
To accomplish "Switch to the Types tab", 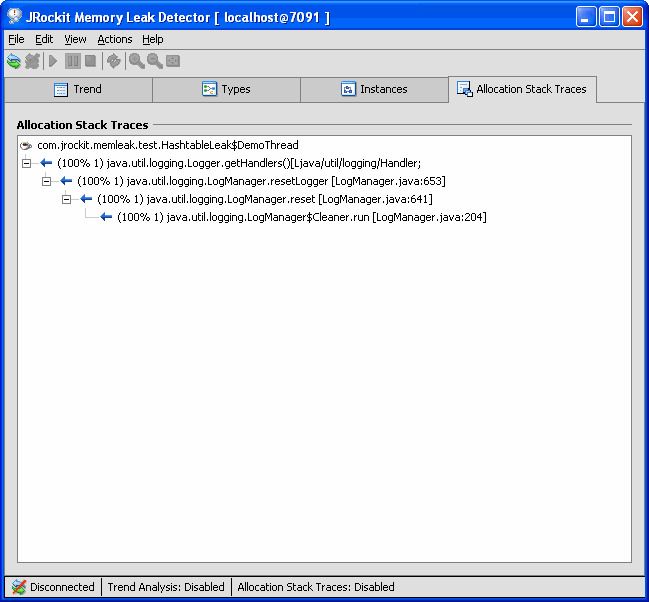I will click(226, 89).
